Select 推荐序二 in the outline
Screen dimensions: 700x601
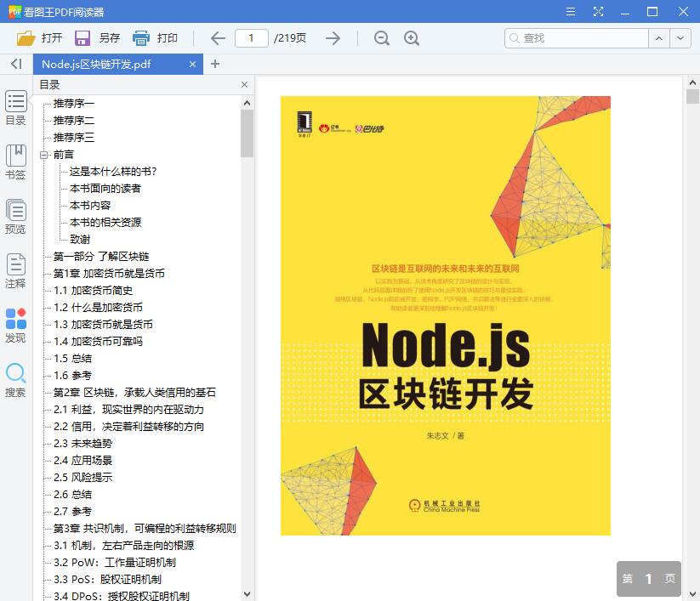(x=74, y=121)
